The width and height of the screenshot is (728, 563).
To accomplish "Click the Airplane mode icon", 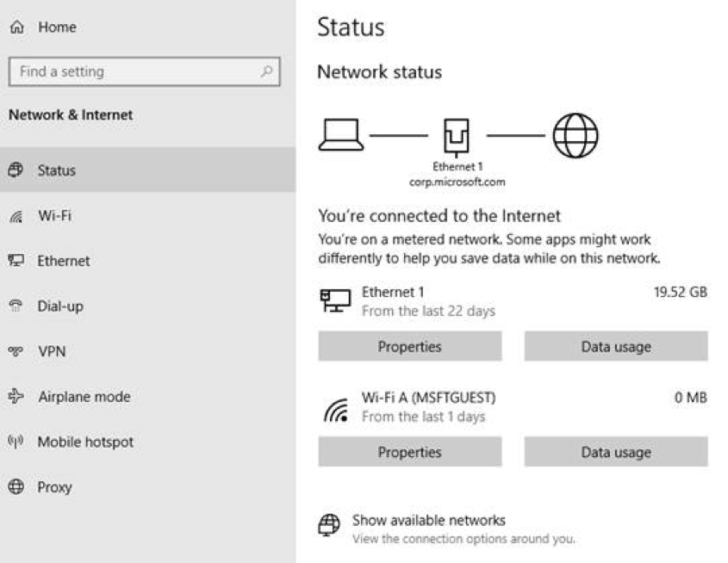I will pos(17,397).
